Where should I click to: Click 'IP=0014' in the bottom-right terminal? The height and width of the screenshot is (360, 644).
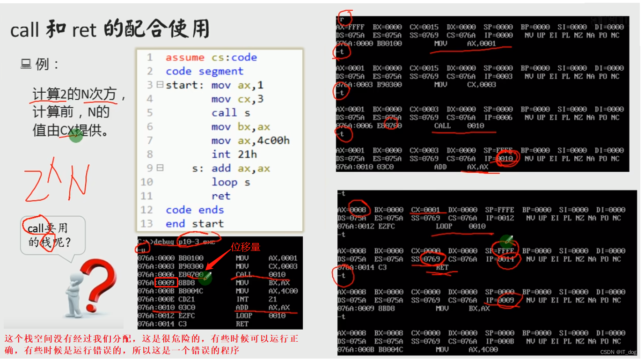[500, 259]
